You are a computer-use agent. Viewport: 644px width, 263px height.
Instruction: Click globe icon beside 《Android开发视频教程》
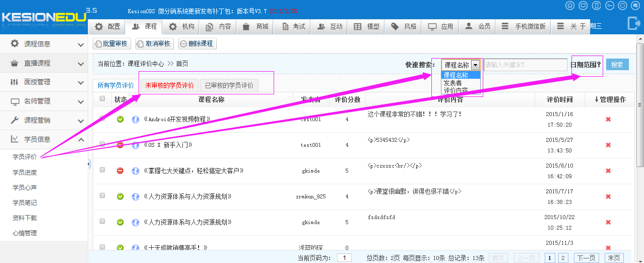click(x=135, y=120)
